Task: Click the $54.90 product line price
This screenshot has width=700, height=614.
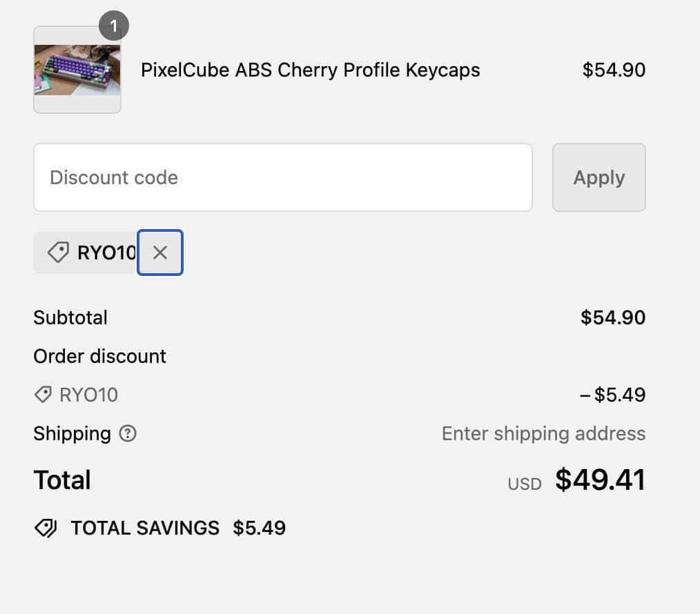Action: (x=614, y=70)
